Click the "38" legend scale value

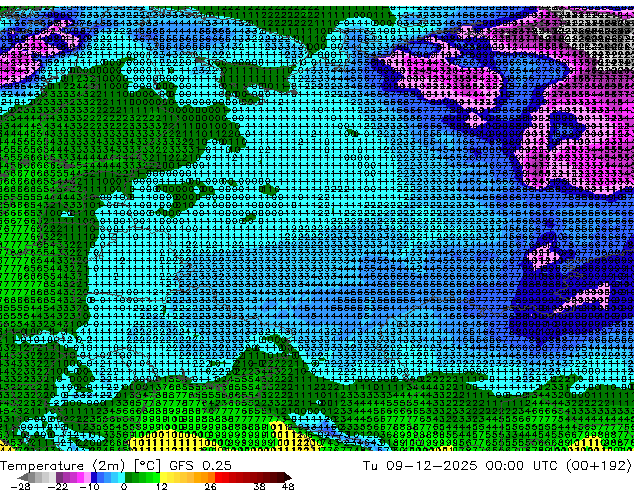(260, 486)
